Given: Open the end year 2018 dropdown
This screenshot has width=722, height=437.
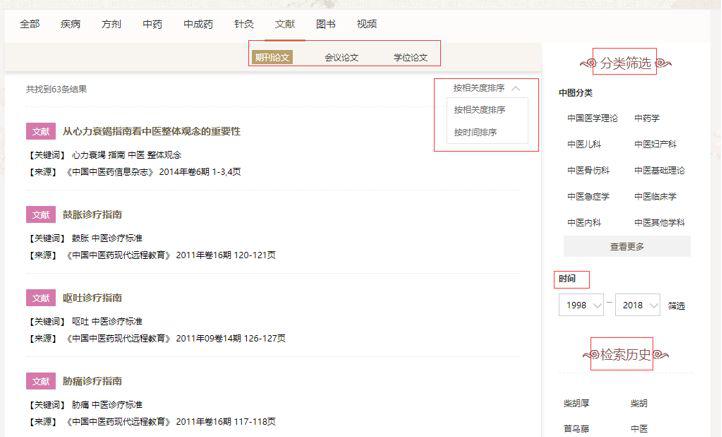Looking at the screenshot, I should tap(638, 305).
